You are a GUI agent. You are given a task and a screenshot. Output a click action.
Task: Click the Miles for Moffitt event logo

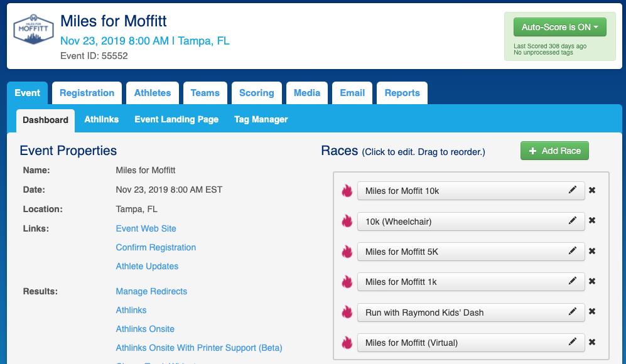point(33,29)
